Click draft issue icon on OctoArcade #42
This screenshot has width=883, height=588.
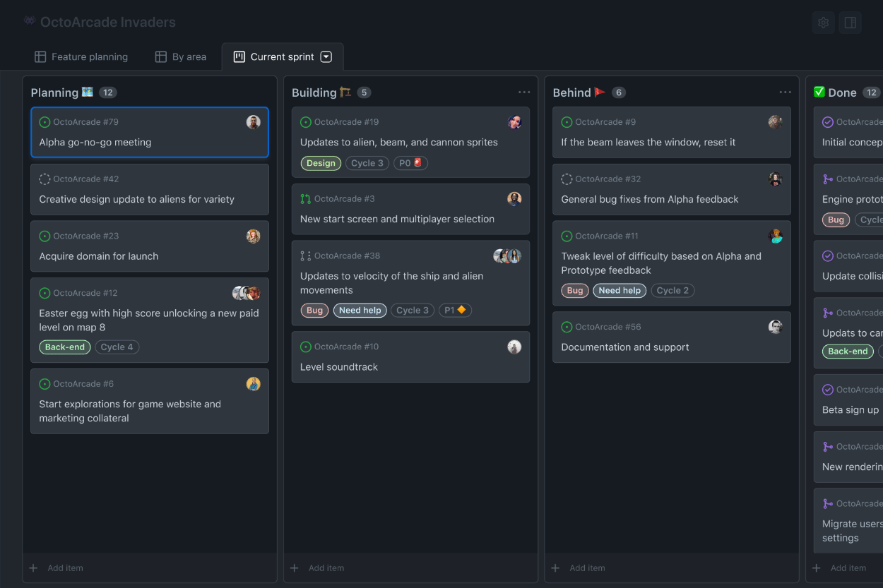tap(45, 179)
